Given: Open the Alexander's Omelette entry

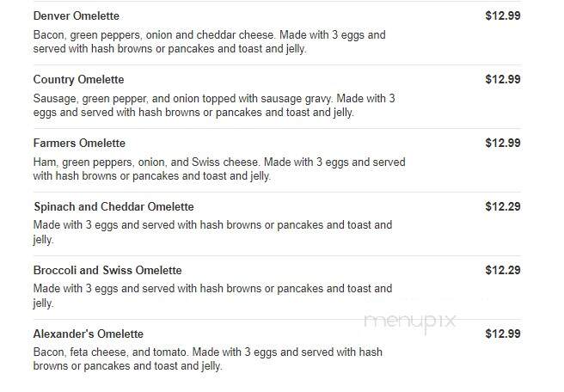Looking at the screenshot, I should click(x=88, y=334).
